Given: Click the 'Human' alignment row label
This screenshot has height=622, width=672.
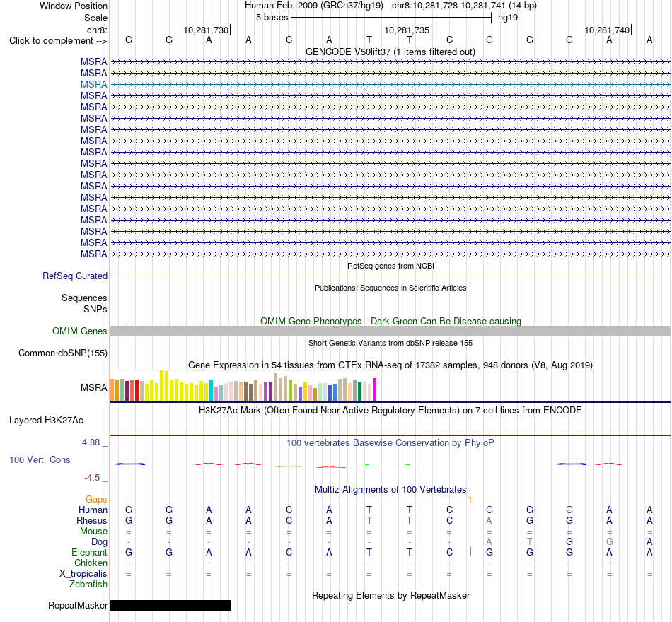Looking at the screenshot, I should coord(93,510).
